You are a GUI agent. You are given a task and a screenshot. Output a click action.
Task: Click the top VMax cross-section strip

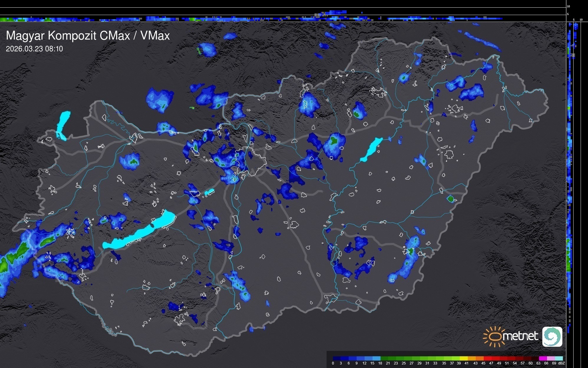283,18
